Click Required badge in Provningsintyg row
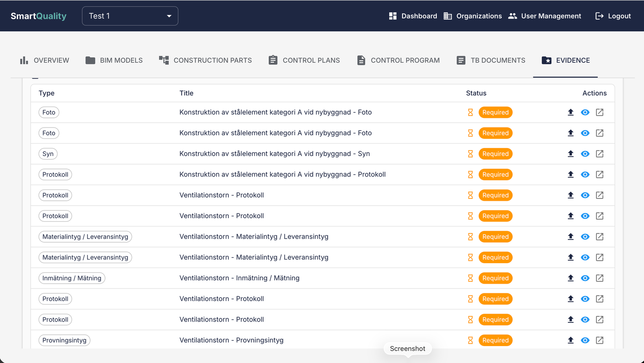Screen dimensions: 644x363 (x=495, y=340)
